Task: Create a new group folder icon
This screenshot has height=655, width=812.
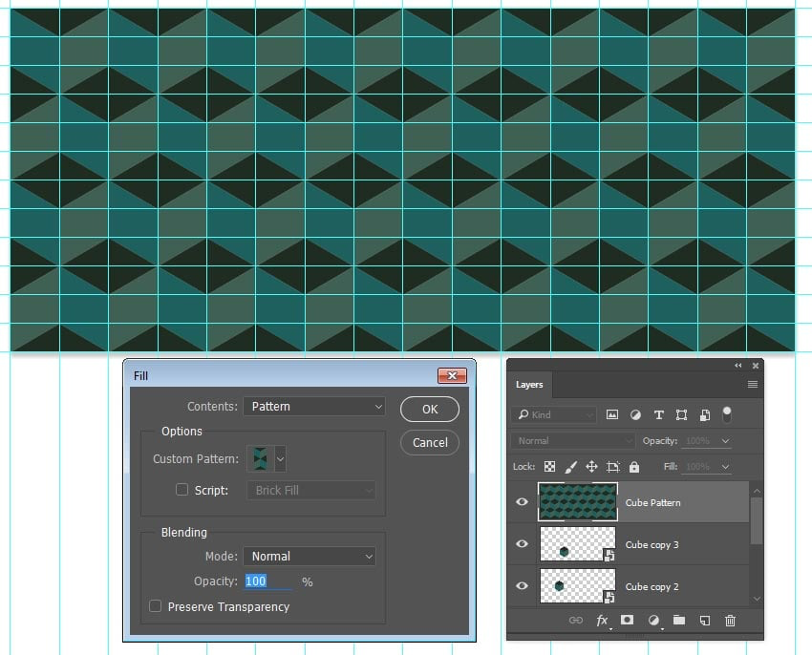Action: tap(679, 620)
